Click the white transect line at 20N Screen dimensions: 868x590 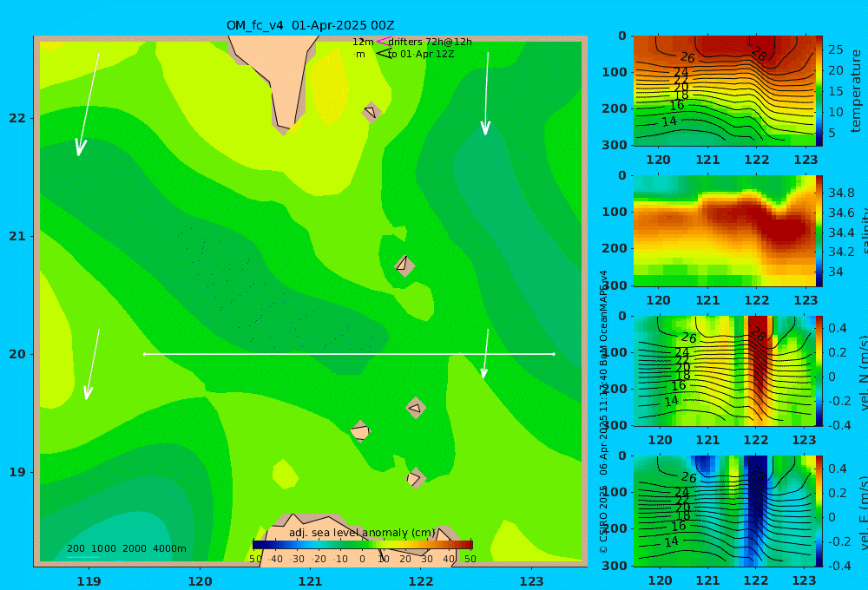349,354
